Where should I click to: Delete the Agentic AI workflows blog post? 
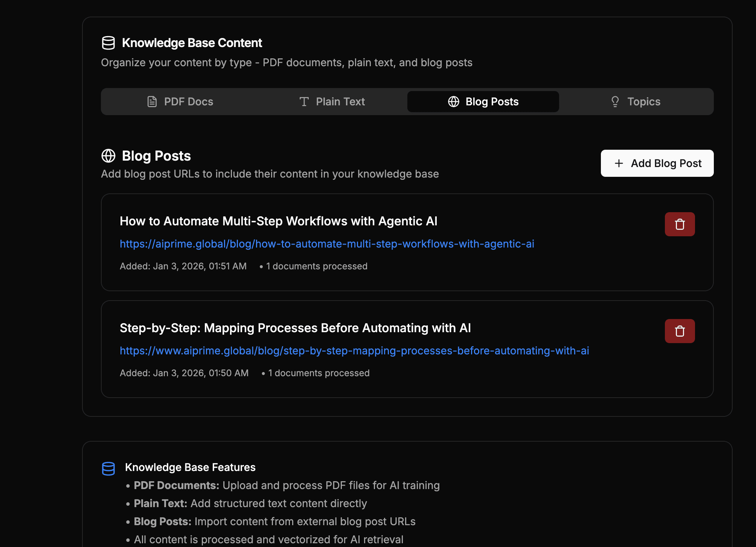680,224
